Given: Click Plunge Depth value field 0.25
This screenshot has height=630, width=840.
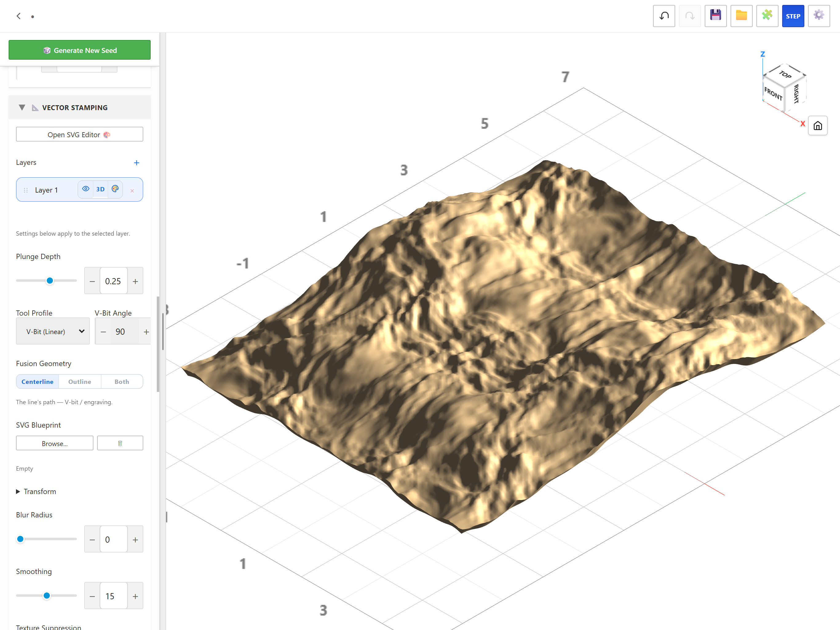Looking at the screenshot, I should tap(113, 281).
